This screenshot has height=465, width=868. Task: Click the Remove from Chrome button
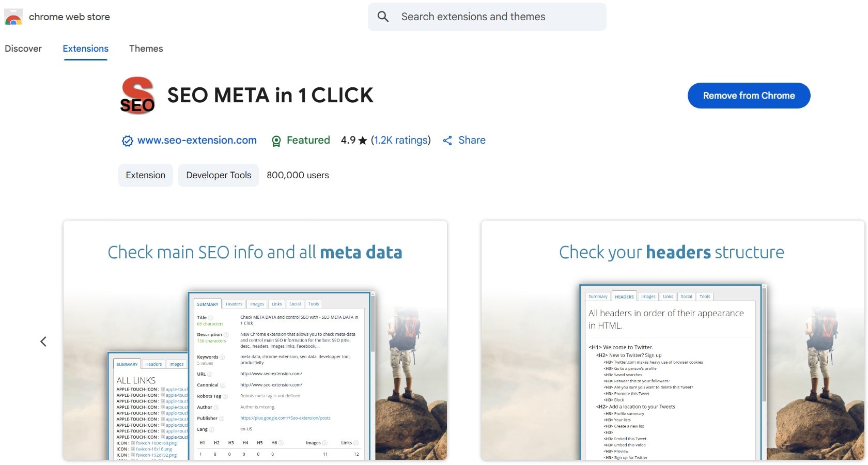(x=749, y=96)
